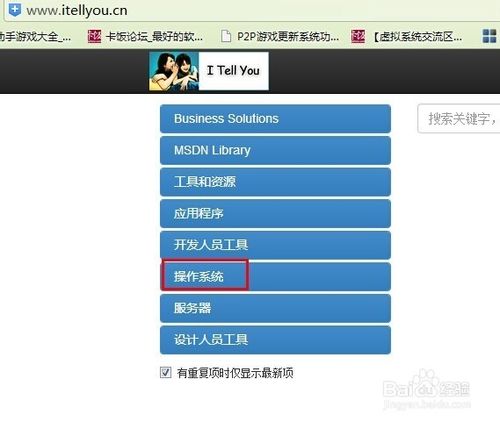Click the blue shield icon in address bar

pyautogui.click(x=14, y=9)
